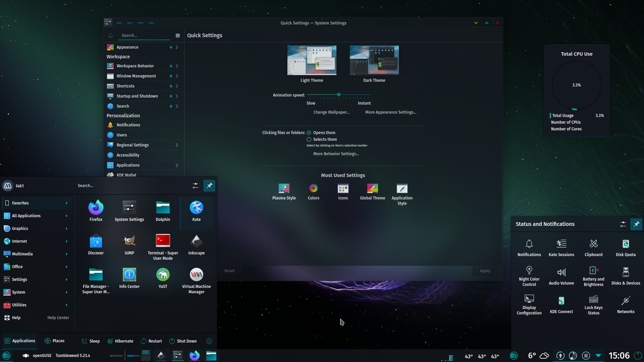Launch GIMP from launcher
Viewport: 644px width, 362px height.
(x=129, y=244)
